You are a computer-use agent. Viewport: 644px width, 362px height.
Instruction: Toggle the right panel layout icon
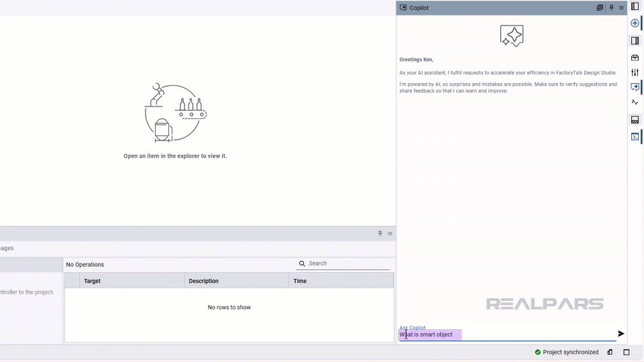(635, 41)
